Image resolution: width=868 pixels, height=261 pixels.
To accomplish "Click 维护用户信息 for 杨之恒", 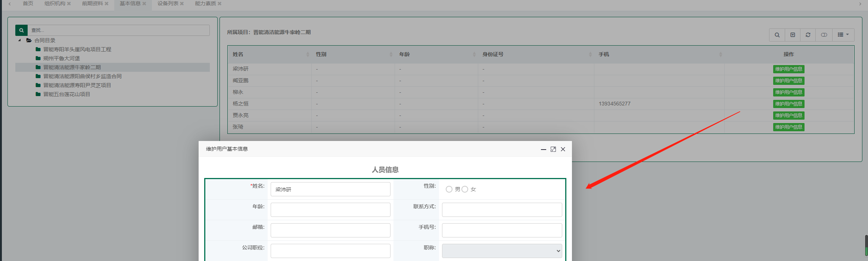I will click(x=788, y=104).
